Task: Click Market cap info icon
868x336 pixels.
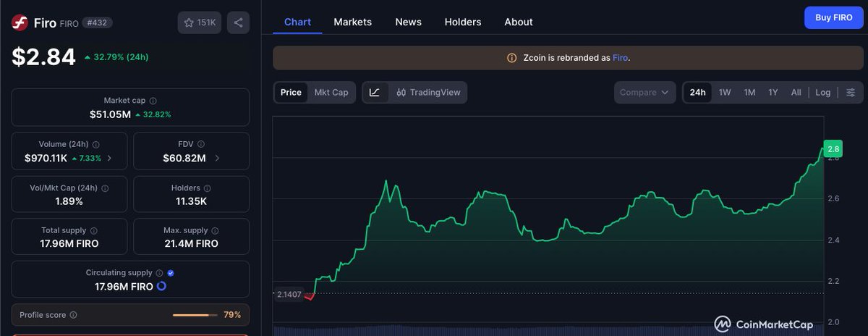Action: (153, 101)
